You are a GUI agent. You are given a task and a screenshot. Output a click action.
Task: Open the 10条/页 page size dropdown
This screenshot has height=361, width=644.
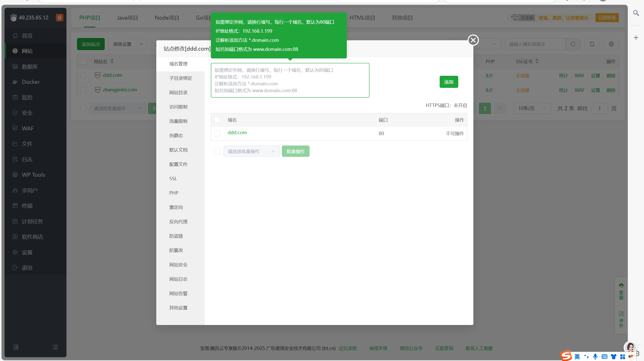(532, 108)
